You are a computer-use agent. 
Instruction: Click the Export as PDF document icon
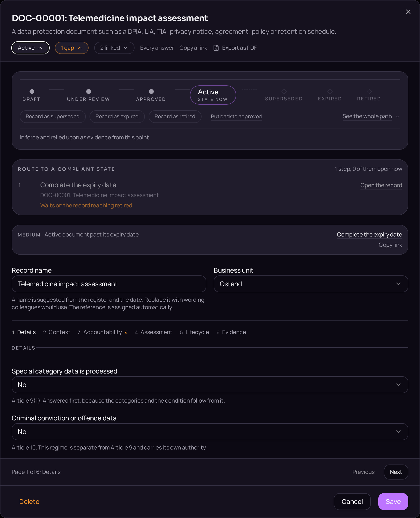click(216, 48)
